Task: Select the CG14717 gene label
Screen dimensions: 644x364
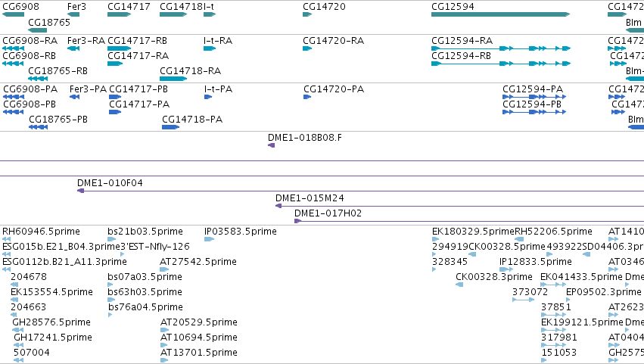Action: (x=129, y=7)
